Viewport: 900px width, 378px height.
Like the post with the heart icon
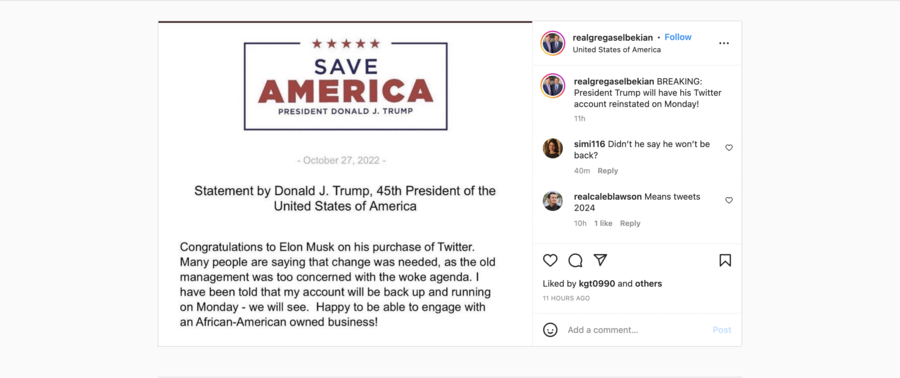tap(550, 260)
